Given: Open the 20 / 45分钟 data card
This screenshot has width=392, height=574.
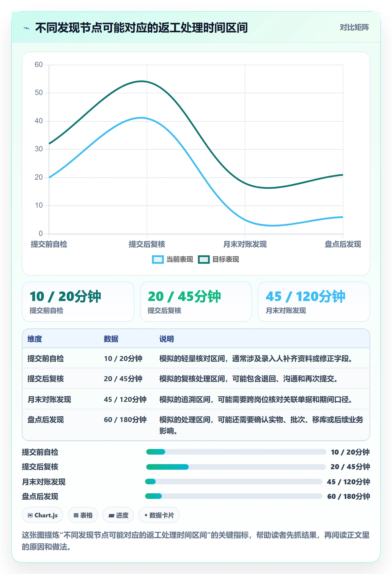Looking at the screenshot, I should coord(196,302).
